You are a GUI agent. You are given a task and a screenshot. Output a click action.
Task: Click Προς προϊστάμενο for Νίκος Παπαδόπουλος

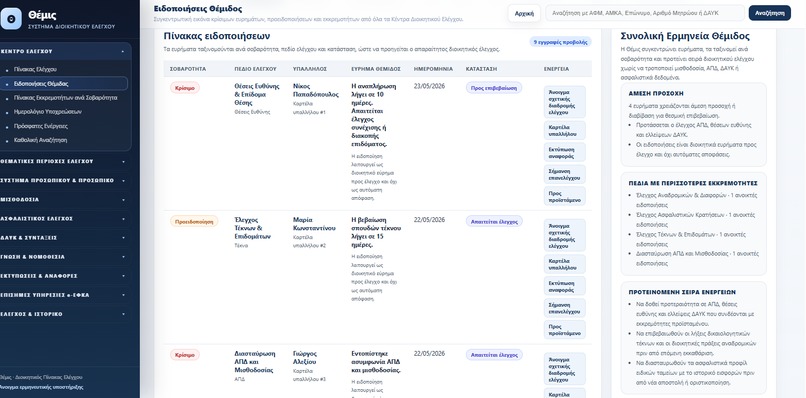564,196
